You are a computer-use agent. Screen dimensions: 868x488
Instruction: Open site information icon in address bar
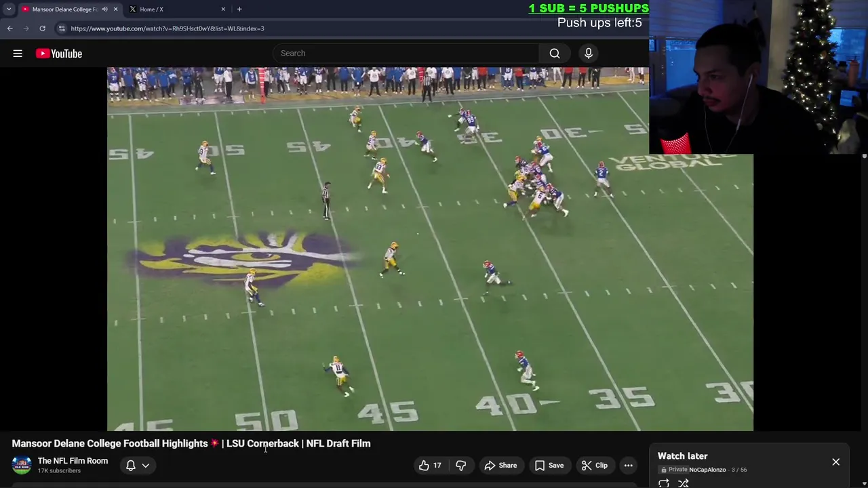point(62,28)
